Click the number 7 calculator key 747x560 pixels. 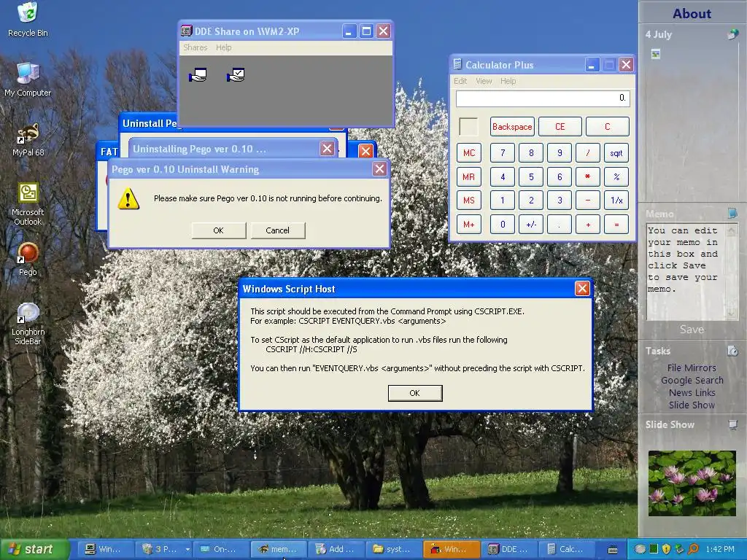tap(503, 153)
